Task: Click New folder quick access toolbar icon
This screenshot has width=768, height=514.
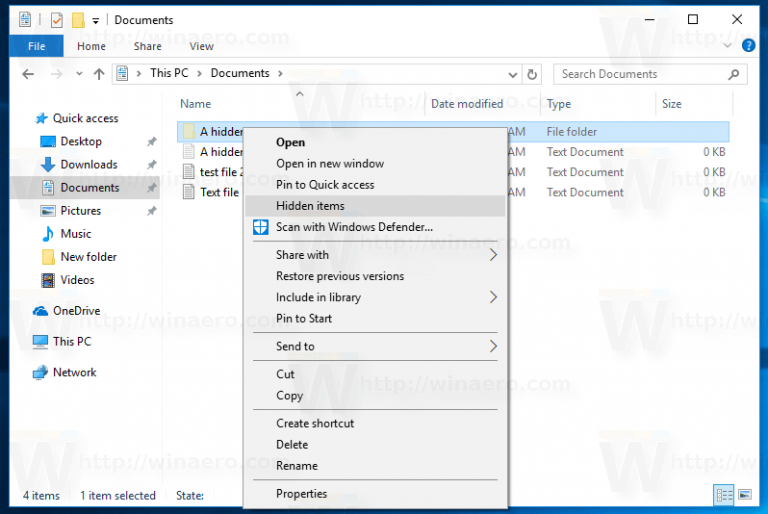Action: [x=78, y=20]
